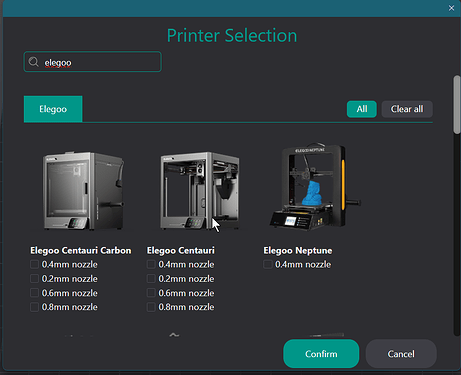
Task: Select the Elegoo Centauri printer image
Action: point(199,191)
